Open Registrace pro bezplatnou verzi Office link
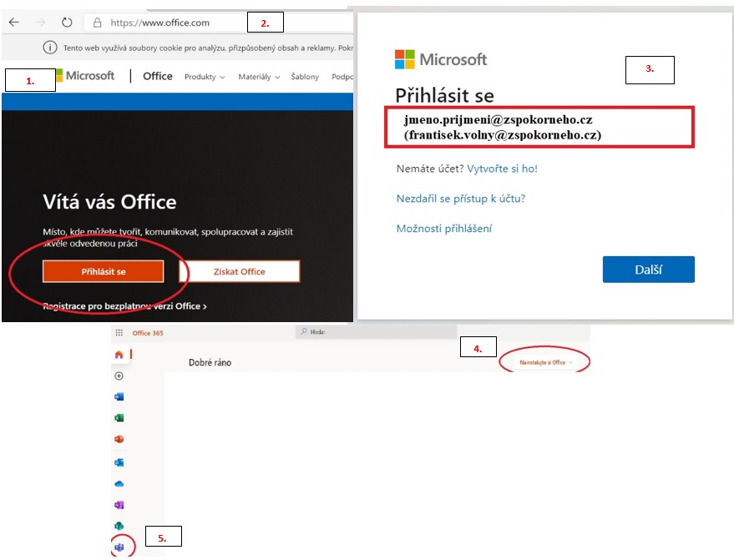The width and height of the screenshot is (734, 560). tap(124, 306)
